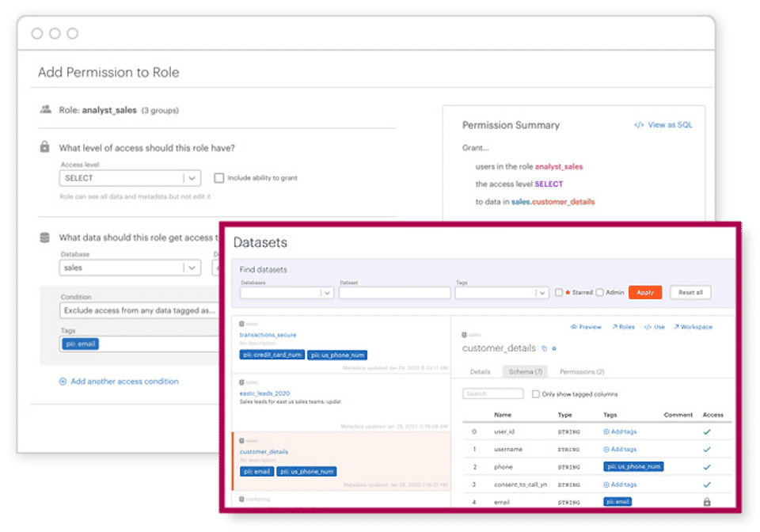Click the access checkmark in phone row

(x=707, y=467)
